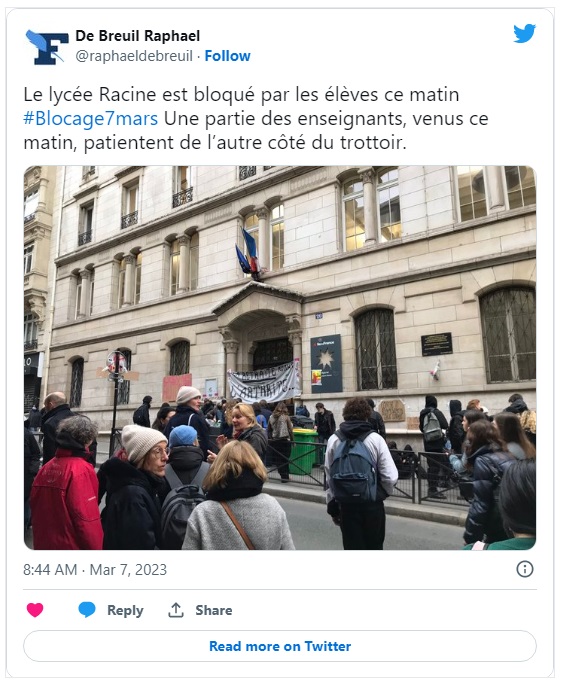Click the display name De Breuil Raphael
The width and height of the screenshot is (568, 687).
pyautogui.click(x=138, y=36)
